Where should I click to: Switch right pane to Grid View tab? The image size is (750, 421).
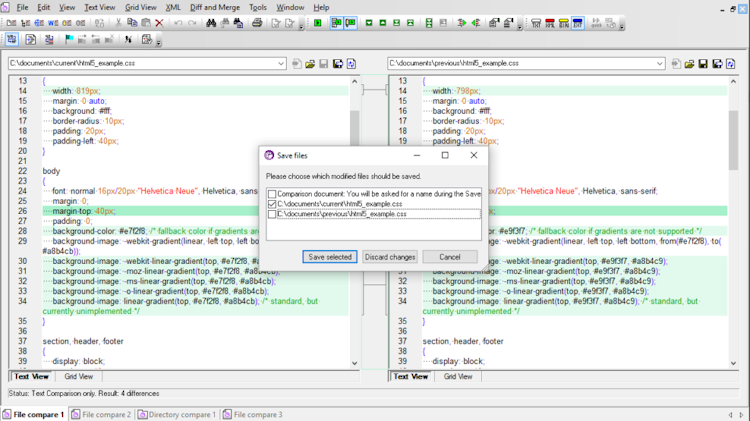pos(458,377)
